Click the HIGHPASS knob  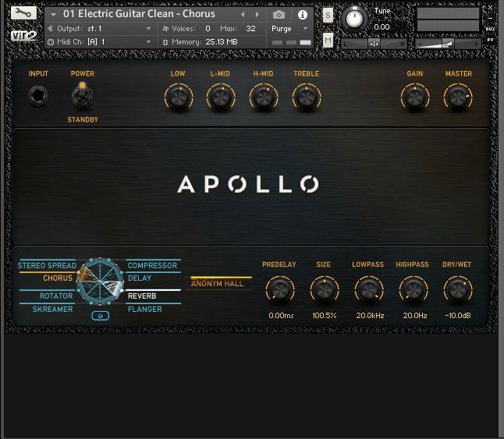413,290
